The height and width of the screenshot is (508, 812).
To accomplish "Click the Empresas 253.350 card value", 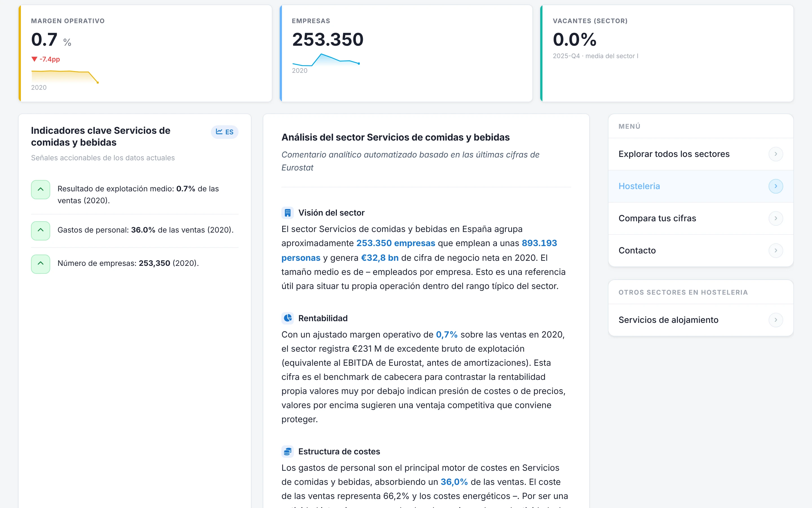I will [328, 40].
